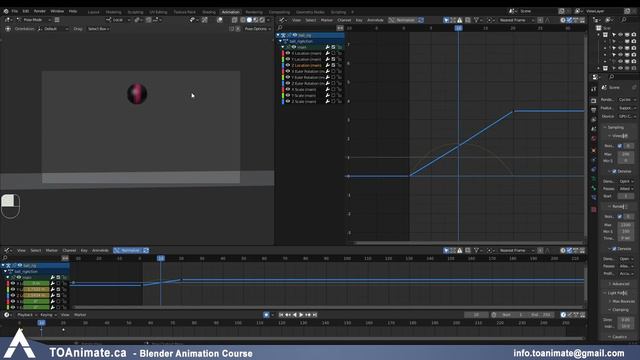Viewport: 640px width, 360px height.
Task: Hide Z Location curve in upper graph editor
Action: tap(288, 65)
